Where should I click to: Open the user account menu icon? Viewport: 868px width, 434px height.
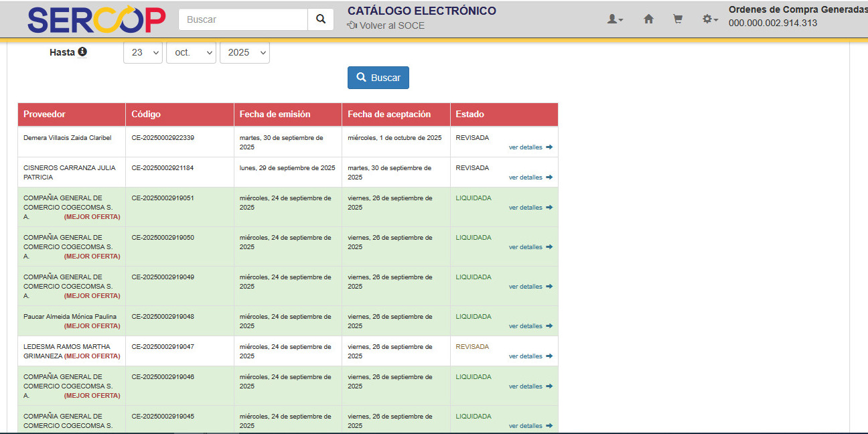tap(614, 19)
